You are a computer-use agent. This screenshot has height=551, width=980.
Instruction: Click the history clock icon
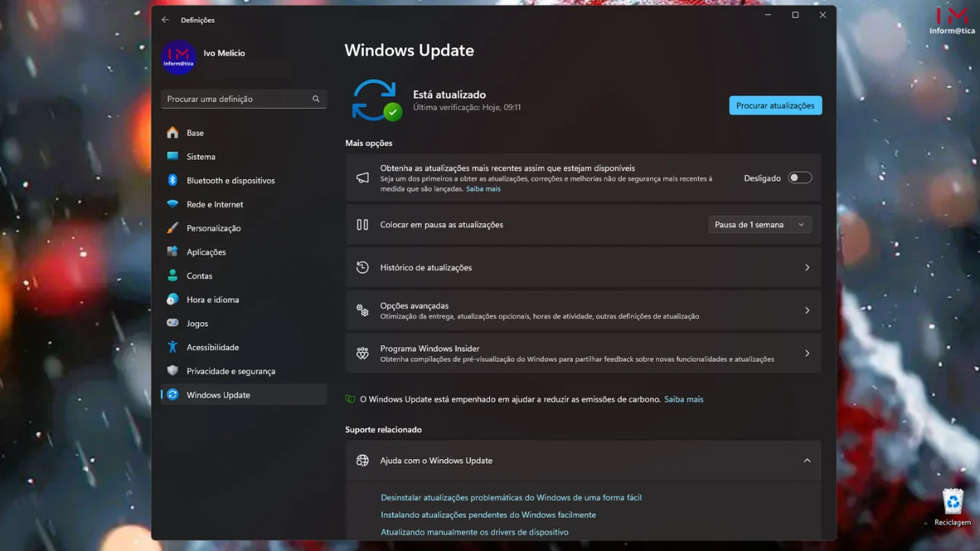[363, 268]
